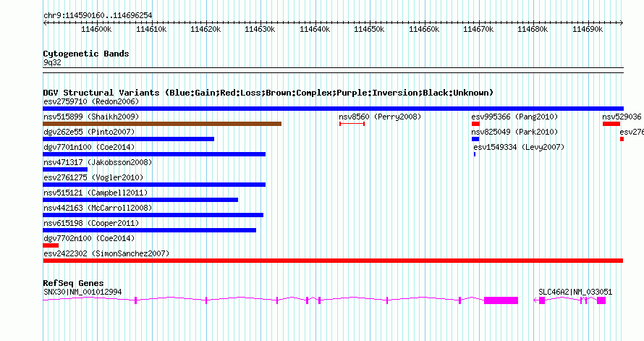Click label nsv442163 (McCarroll2008)
Viewport: 644px width, 341px height.
click(x=98, y=208)
